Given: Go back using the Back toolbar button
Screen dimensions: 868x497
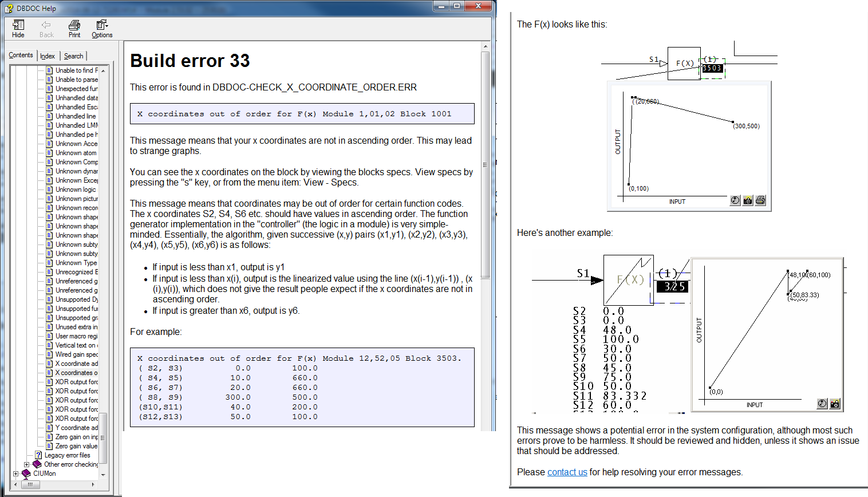Looking at the screenshot, I should pyautogui.click(x=46, y=29).
